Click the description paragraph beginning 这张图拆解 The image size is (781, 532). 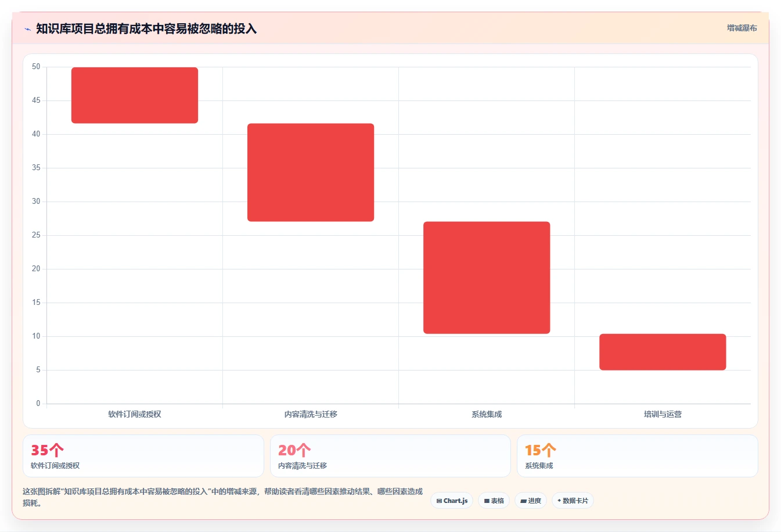[223, 497]
